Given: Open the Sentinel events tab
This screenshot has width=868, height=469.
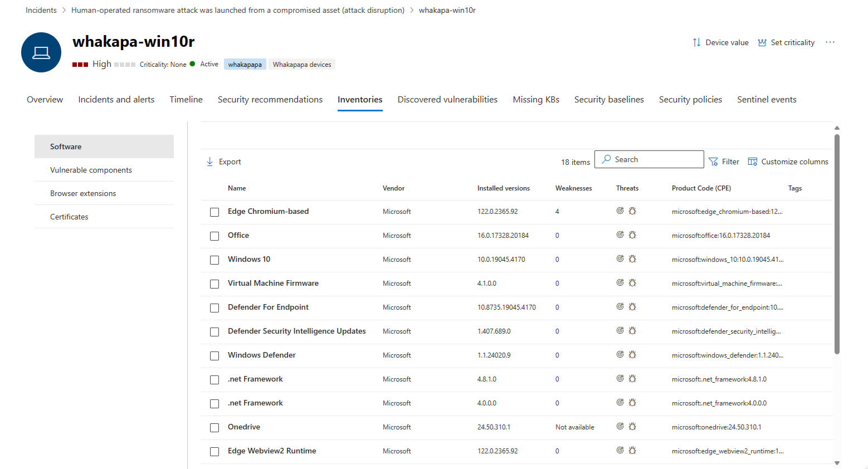Looking at the screenshot, I should coord(767,100).
